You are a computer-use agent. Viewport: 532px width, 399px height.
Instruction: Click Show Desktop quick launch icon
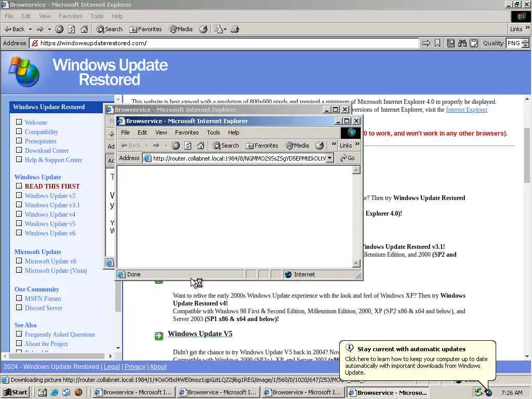tap(43, 393)
